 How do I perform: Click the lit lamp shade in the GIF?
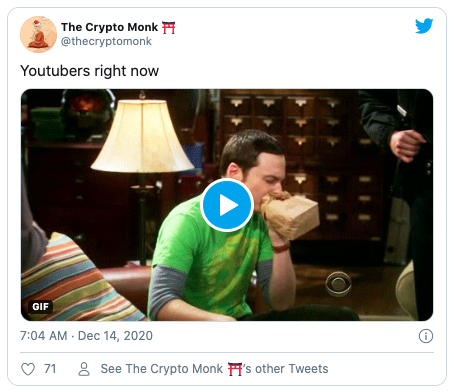[x=142, y=136]
